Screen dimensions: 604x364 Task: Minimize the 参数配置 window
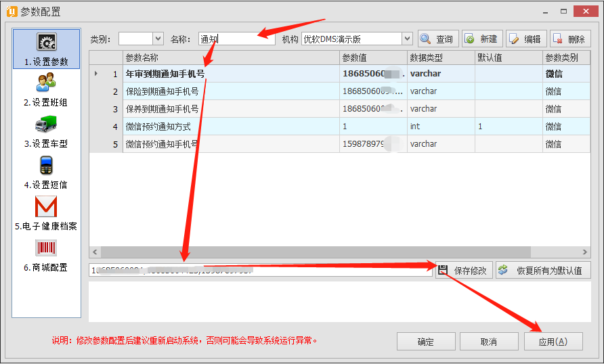pos(546,12)
